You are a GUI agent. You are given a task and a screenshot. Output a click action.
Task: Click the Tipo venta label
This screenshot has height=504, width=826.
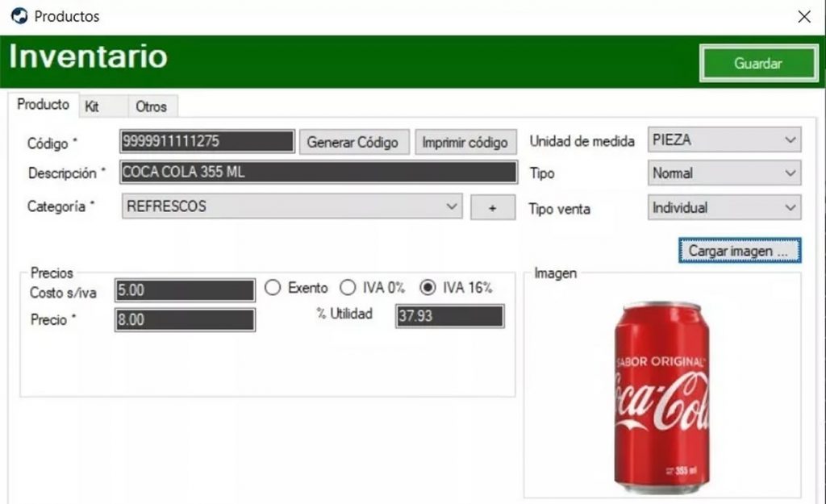point(560,209)
